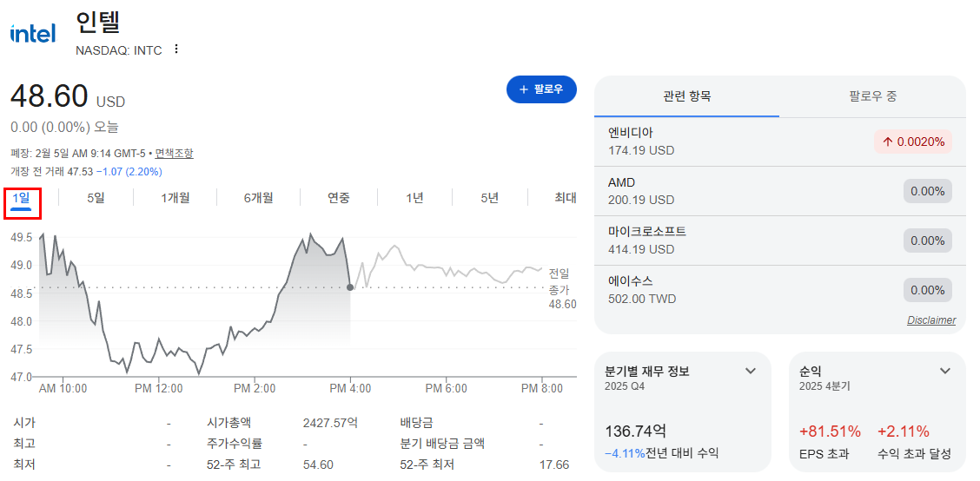Click the 에이수스 0.00% change badge

coord(928,290)
